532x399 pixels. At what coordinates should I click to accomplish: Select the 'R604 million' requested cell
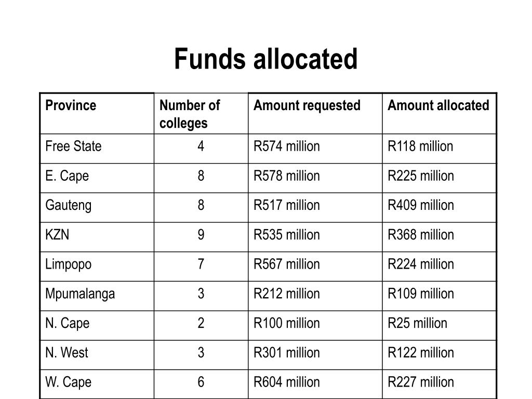click(315, 384)
